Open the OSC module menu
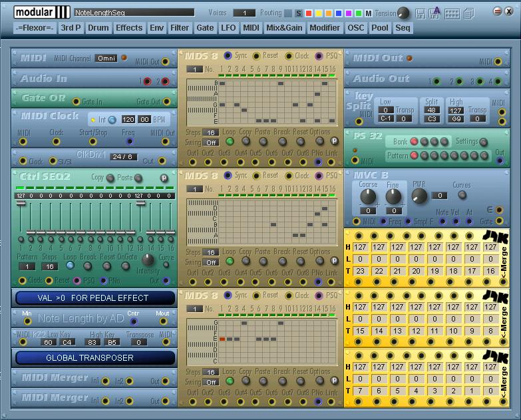This screenshot has width=521, height=420. tap(356, 28)
